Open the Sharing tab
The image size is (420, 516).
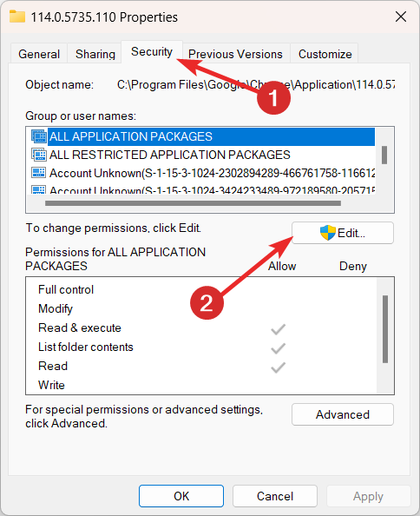point(95,54)
